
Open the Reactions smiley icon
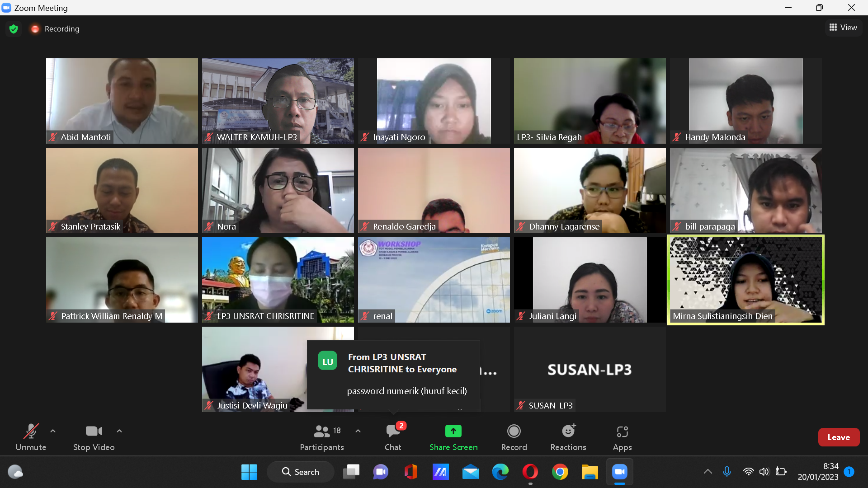(568, 432)
